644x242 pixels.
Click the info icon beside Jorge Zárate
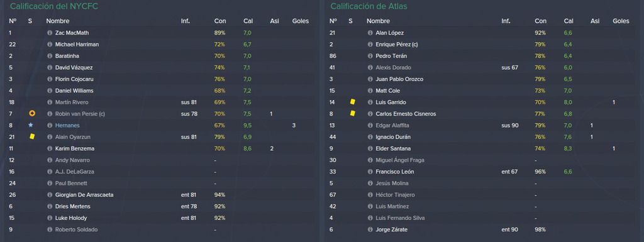point(370,229)
